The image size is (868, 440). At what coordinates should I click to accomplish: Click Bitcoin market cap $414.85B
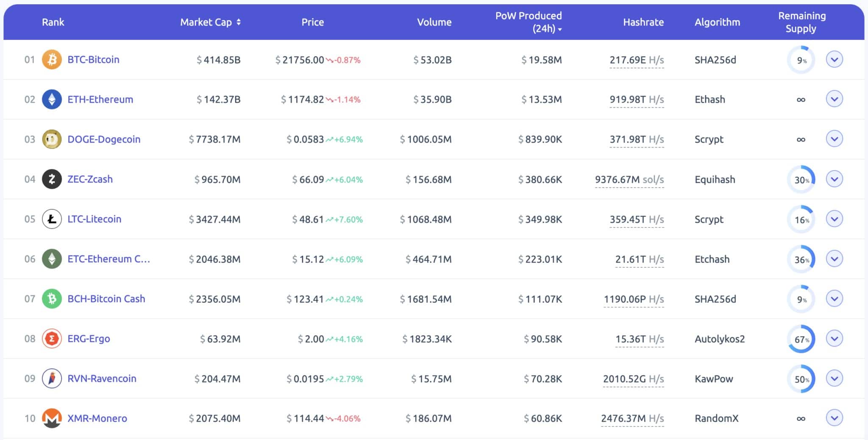click(218, 60)
